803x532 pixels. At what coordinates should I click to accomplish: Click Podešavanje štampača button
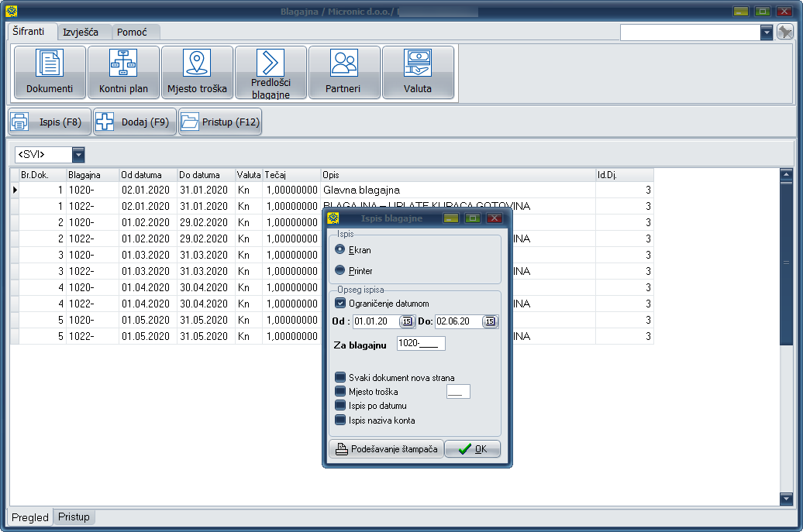(x=386, y=449)
